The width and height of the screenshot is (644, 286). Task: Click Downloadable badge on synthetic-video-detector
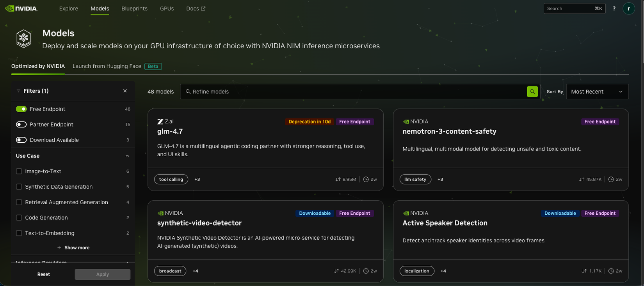[315, 213]
